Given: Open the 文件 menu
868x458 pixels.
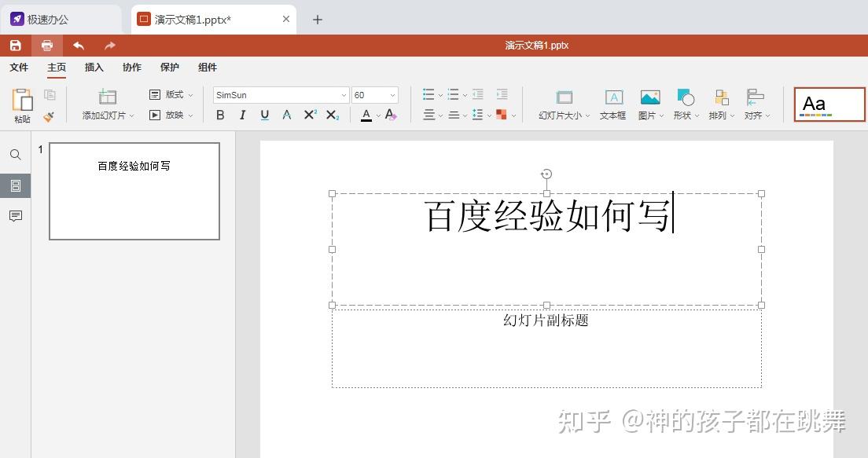Looking at the screenshot, I should (19, 68).
